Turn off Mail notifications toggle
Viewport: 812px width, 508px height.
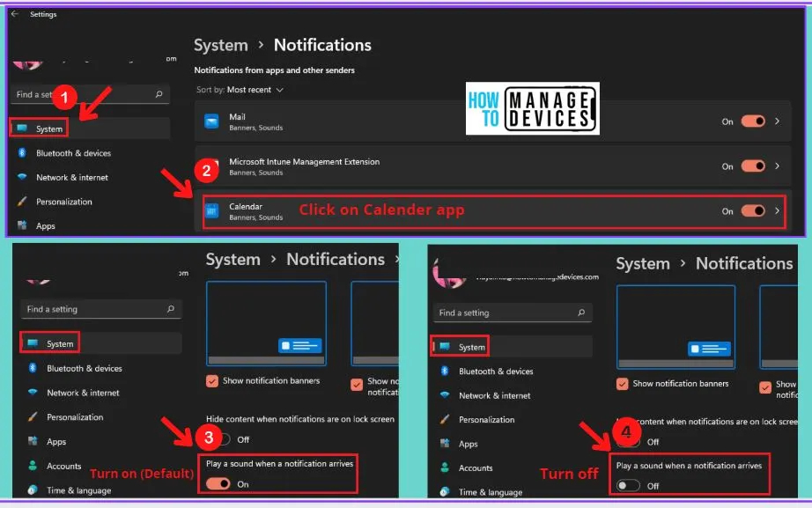(x=753, y=121)
